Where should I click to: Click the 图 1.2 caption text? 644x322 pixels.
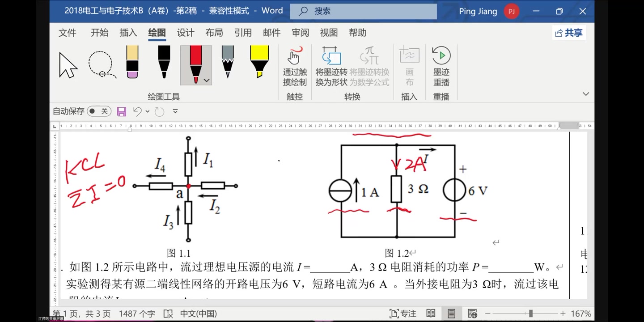tap(397, 253)
